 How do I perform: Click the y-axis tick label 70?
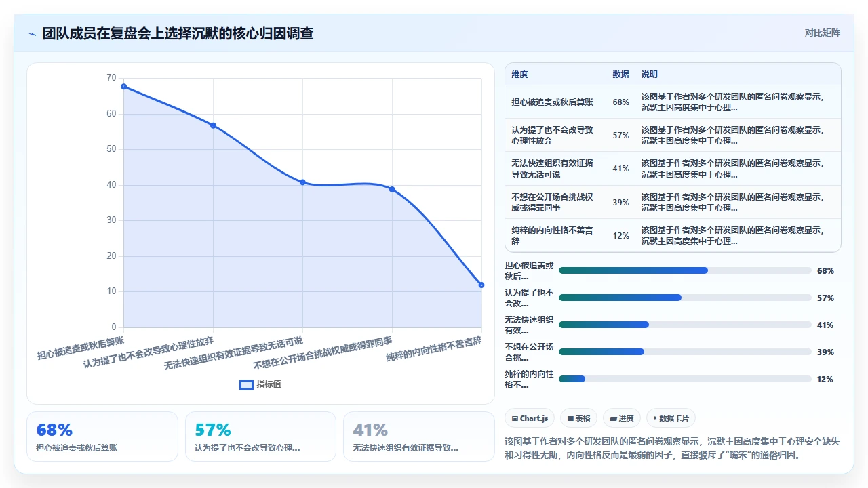pyautogui.click(x=111, y=78)
